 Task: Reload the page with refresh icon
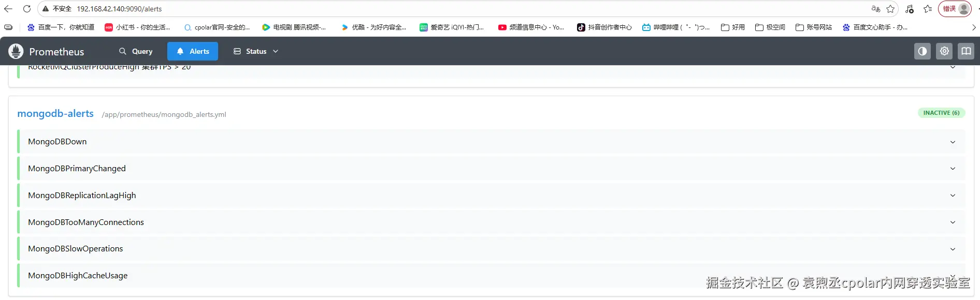click(x=27, y=9)
